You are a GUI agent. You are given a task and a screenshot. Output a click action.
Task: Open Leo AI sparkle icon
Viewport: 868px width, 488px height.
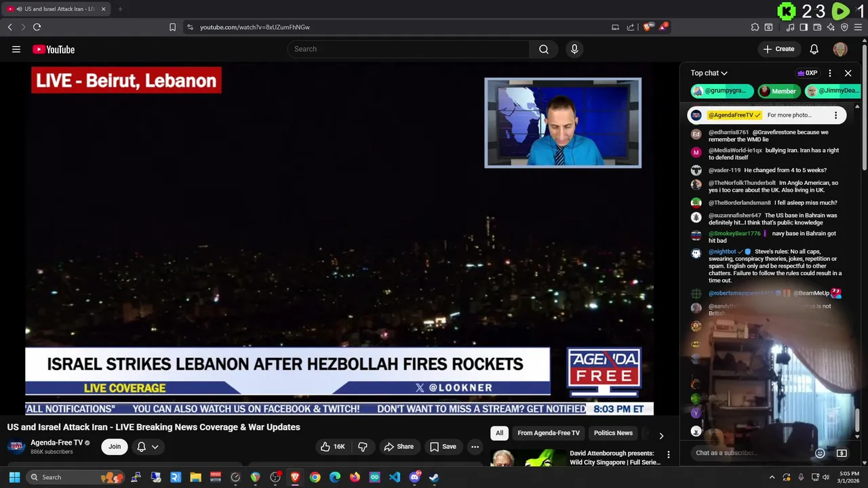pyautogui.click(x=831, y=27)
